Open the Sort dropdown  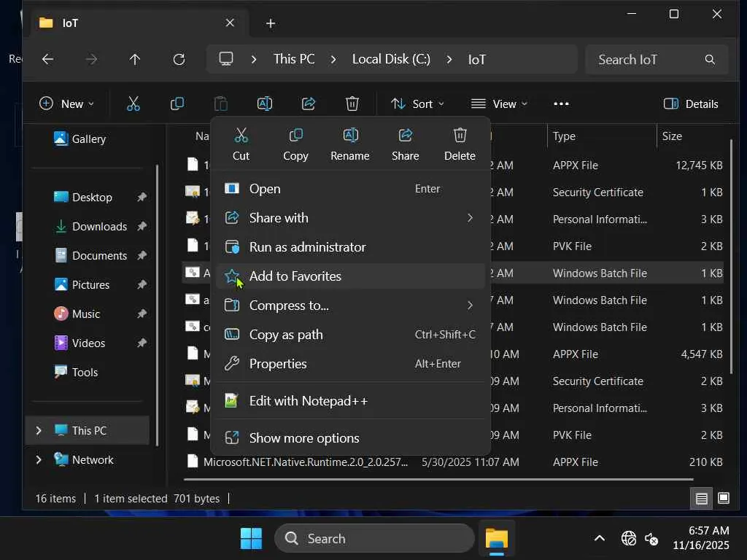click(x=417, y=104)
